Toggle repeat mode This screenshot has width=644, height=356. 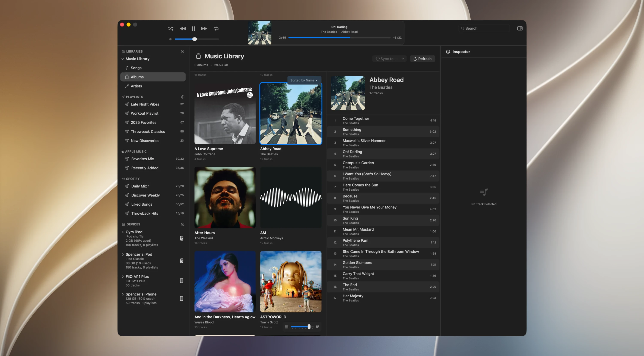pyautogui.click(x=216, y=29)
